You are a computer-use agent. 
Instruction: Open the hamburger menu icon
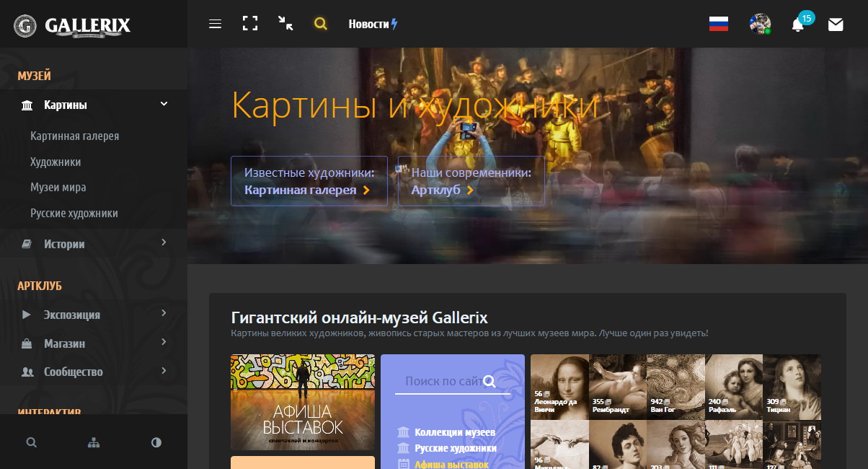tap(215, 24)
